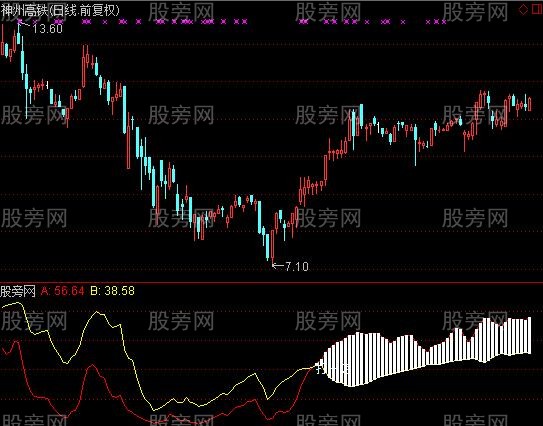The height and width of the screenshot is (426, 543).
Task: Click the indicator value B: 38.58
Action: coord(112,291)
